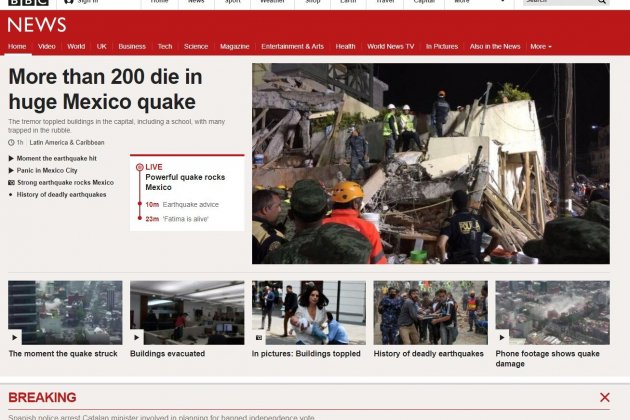Click play icon beside 'Panic in Mexico City'
Image resolution: width=630 pixels, height=420 pixels.
point(11,170)
